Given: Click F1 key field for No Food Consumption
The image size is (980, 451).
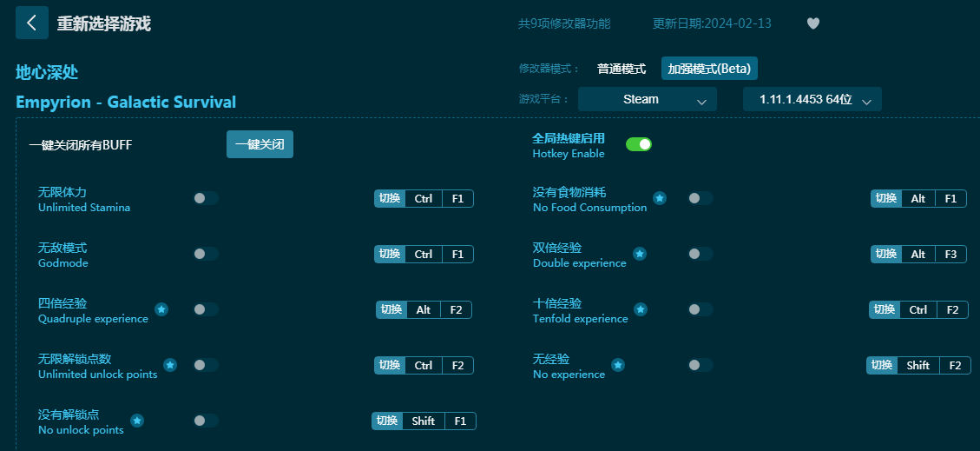Looking at the screenshot, I should 950,199.
